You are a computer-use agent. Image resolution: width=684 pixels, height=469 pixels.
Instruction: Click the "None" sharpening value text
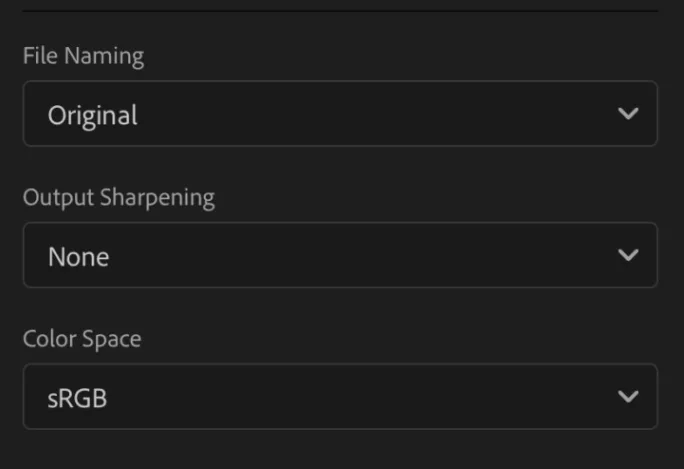[78, 257]
